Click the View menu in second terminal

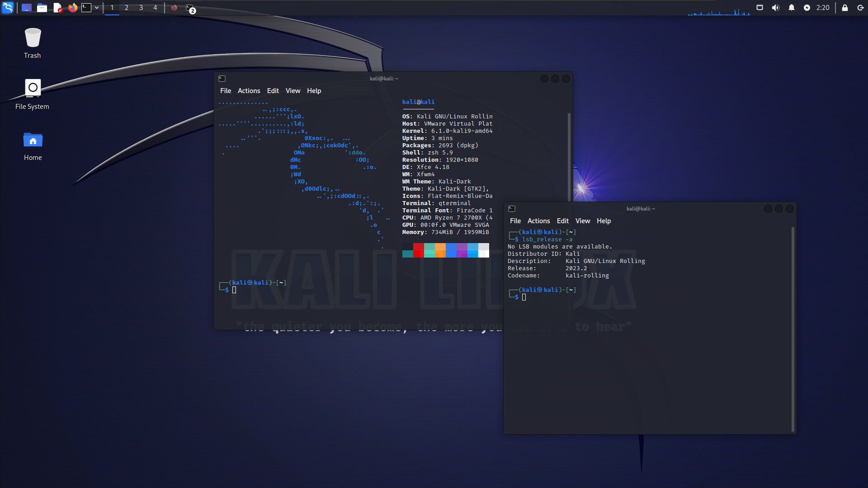(x=582, y=221)
